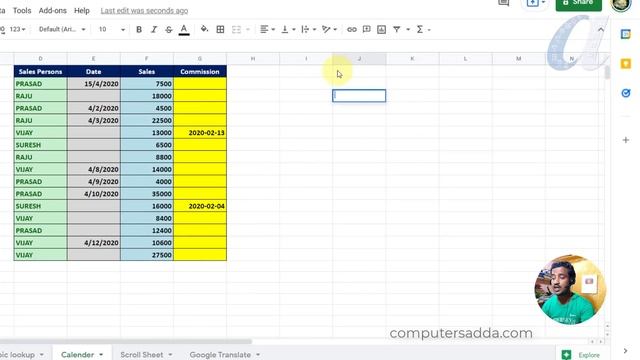Open Tasks side panel
The width and height of the screenshot is (640, 360).
625,93
